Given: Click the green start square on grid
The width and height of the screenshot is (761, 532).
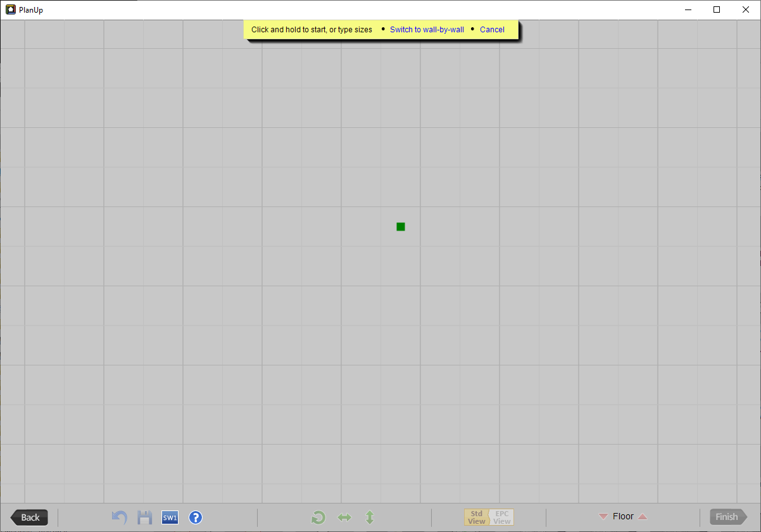Looking at the screenshot, I should click(401, 227).
